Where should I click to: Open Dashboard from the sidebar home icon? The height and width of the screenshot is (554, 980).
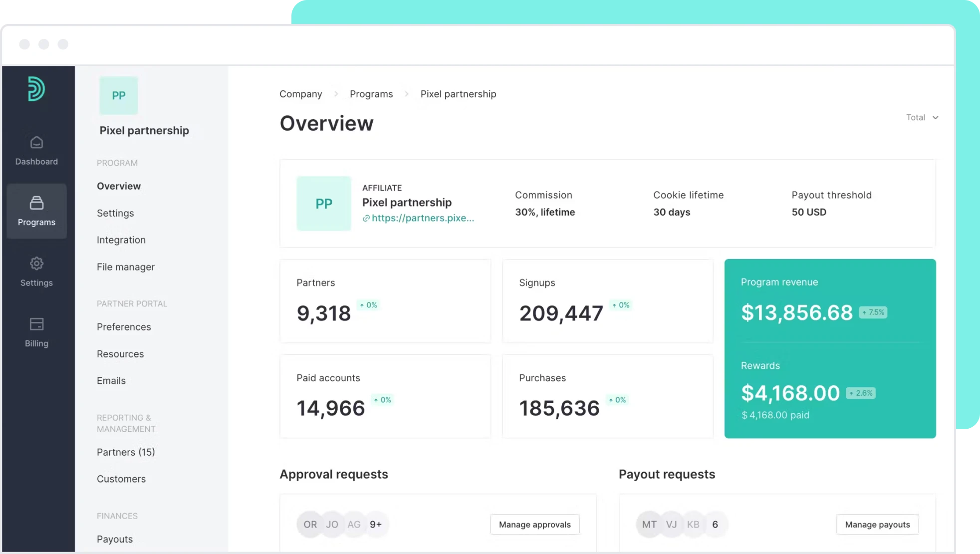click(36, 143)
